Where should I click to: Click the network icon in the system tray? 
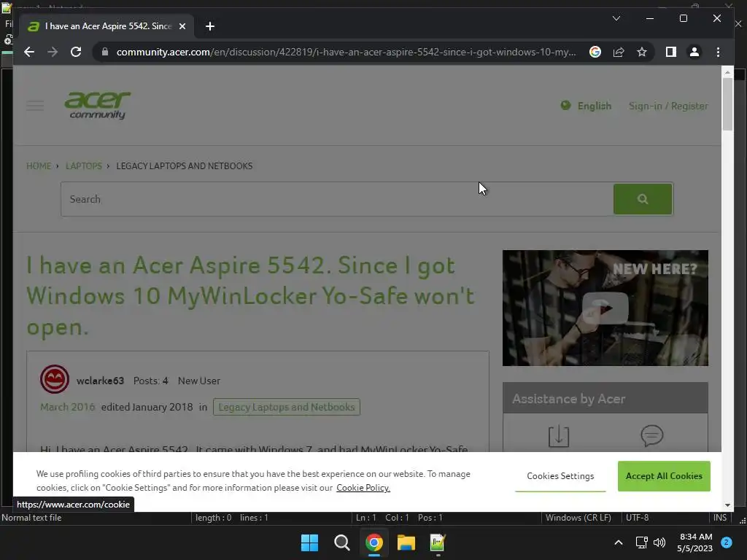pos(641,542)
